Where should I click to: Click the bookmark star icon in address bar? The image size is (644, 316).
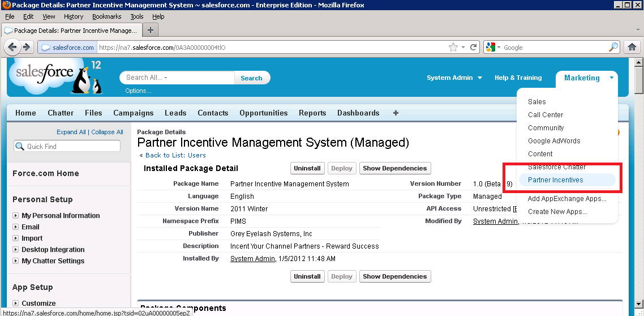pos(453,48)
